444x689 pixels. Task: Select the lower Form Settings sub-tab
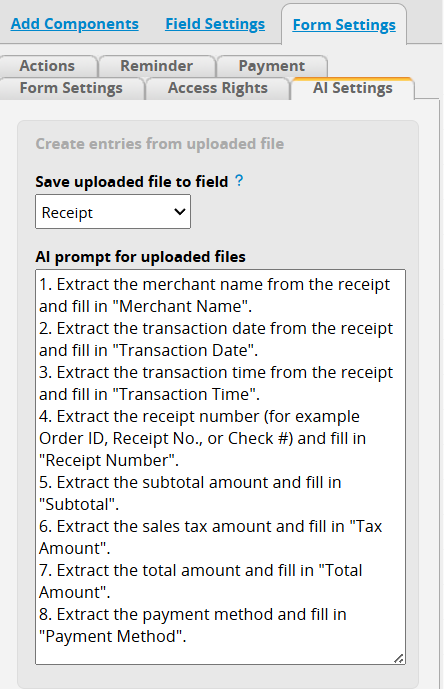[x=72, y=88]
